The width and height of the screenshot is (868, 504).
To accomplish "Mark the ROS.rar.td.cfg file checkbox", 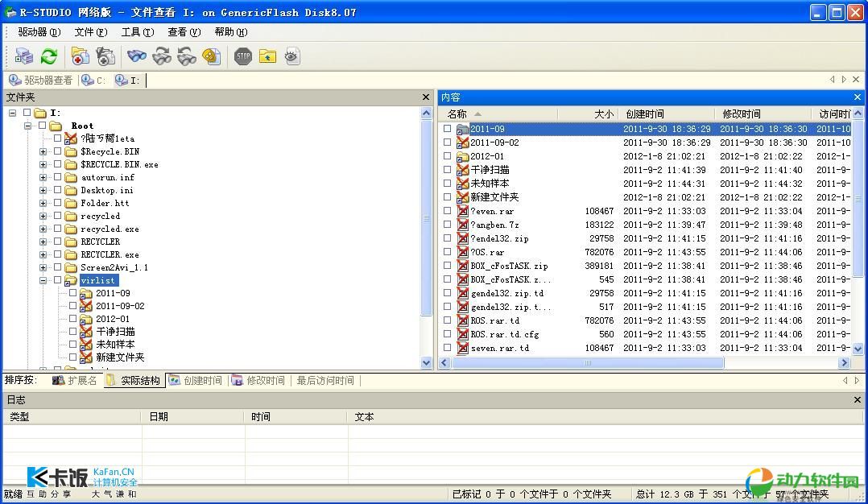I will click(x=448, y=334).
